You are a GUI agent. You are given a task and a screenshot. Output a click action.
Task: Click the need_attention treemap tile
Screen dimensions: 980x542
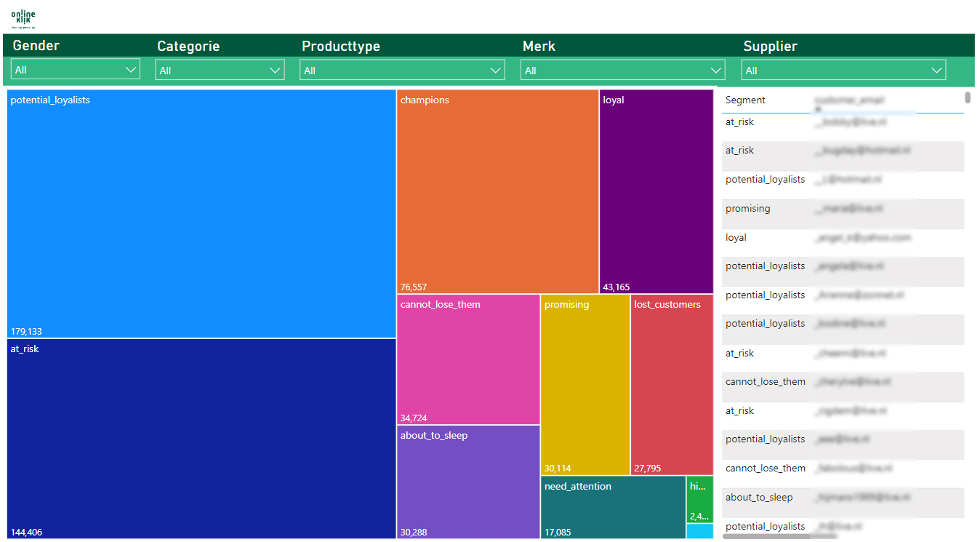[613, 507]
